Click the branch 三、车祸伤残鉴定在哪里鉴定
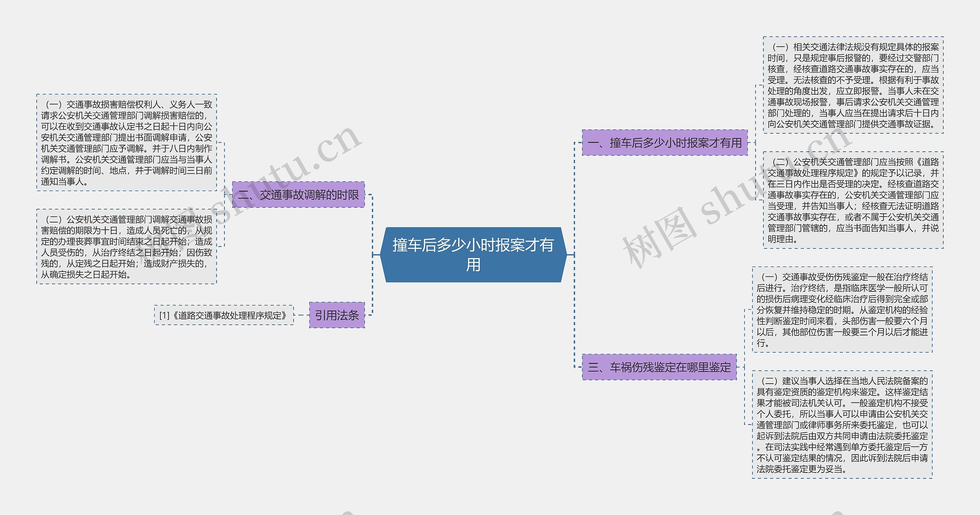This screenshot has height=515, width=980. [x=659, y=367]
